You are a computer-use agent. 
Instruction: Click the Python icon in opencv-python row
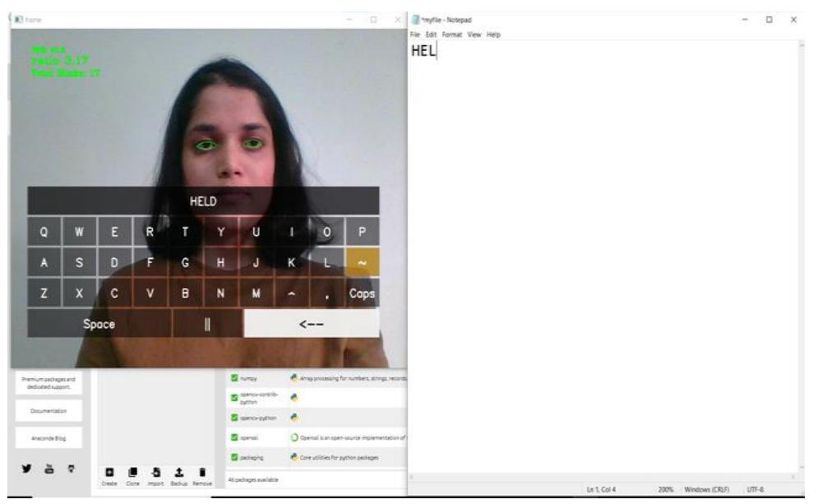(294, 418)
